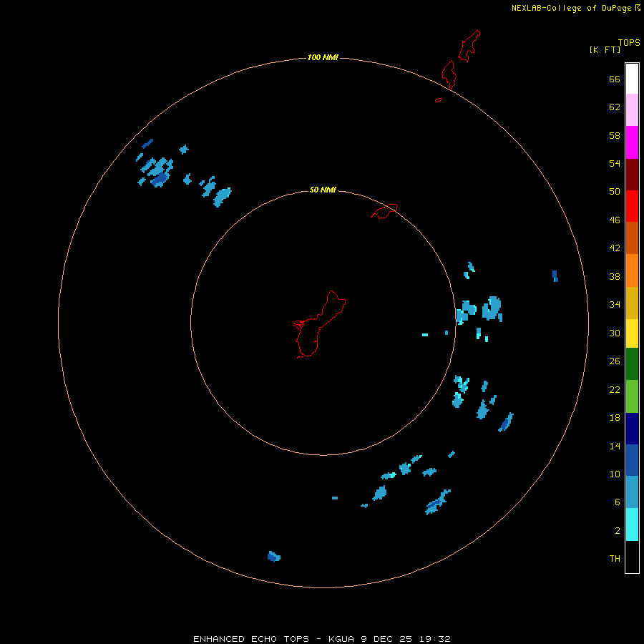Click the topmost red island outline outside the 100 NMI ring
Screen dimensions: 644x644
click(x=469, y=46)
